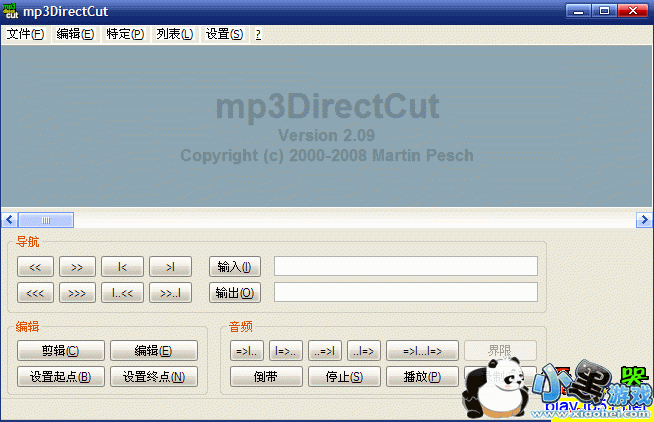Click the >> navigation button
Image resolution: width=654 pixels, height=422 pixels.
pyautogui.click(x=77, y=266)
